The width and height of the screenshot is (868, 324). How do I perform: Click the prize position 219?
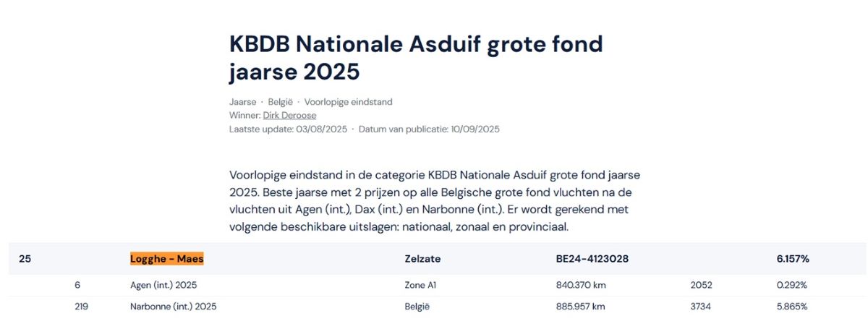(82, 307)
